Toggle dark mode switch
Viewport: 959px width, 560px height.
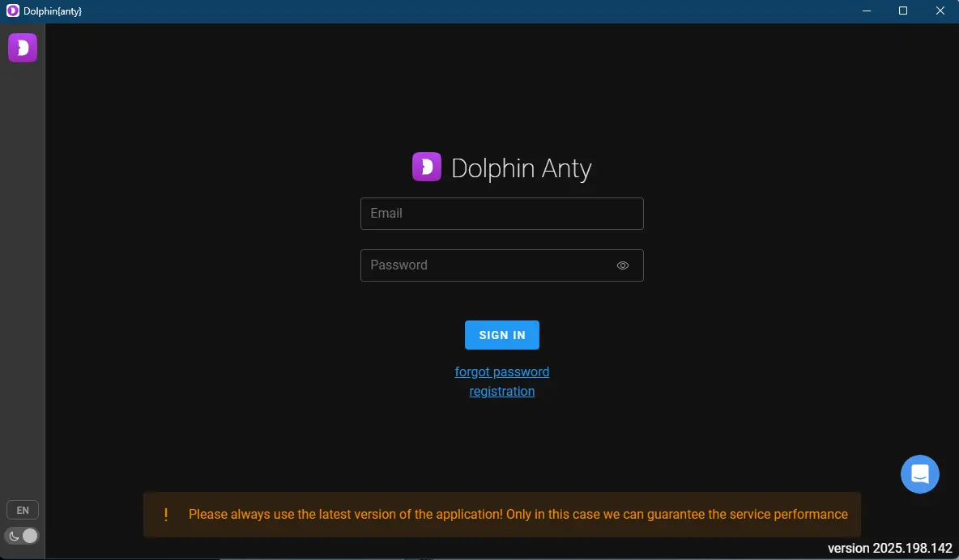click(x=22, y=537)
